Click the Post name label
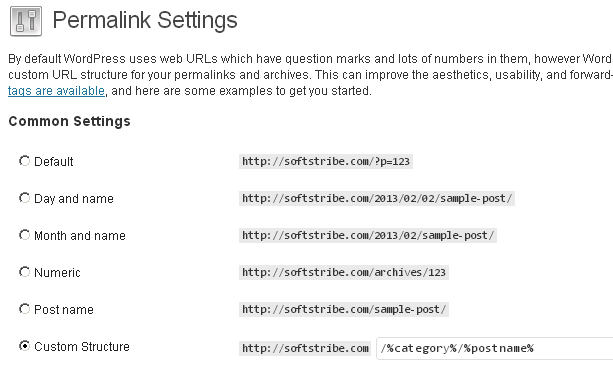The image size is (613, 371). tap(64, 310)
